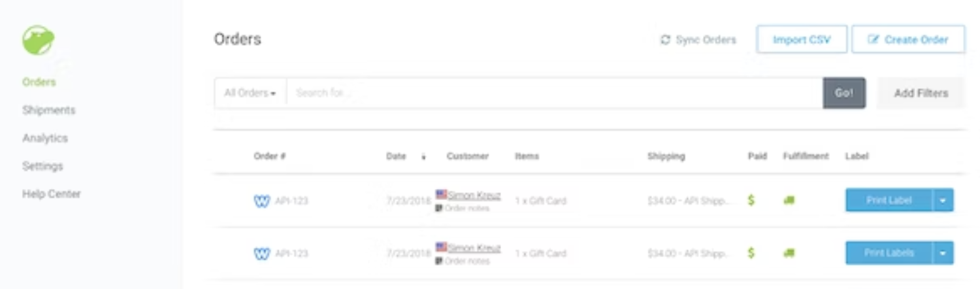Click the Sync Orders refresh icon

(665, 40)
